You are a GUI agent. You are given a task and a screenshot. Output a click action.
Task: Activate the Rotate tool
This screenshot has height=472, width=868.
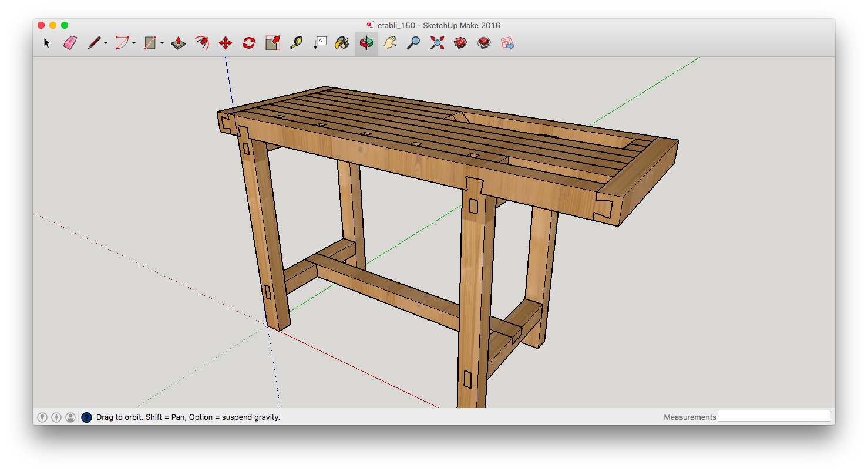[x=249, y=43]
